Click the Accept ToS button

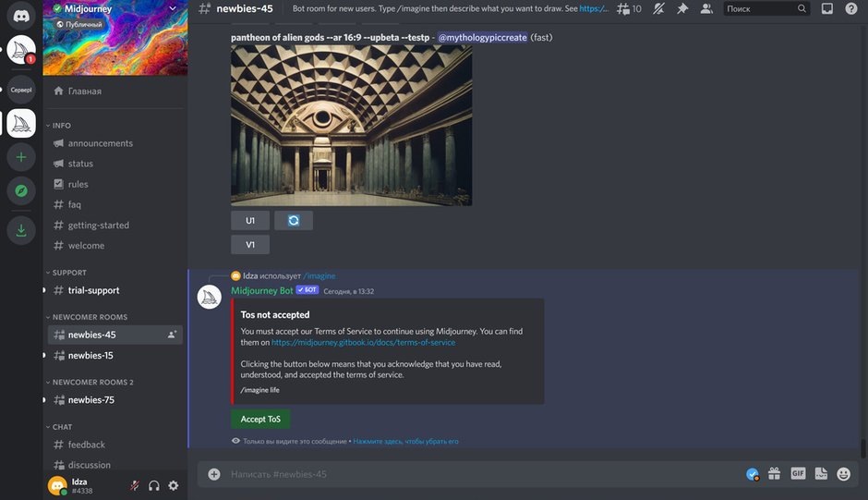click(x=260, y=419)
